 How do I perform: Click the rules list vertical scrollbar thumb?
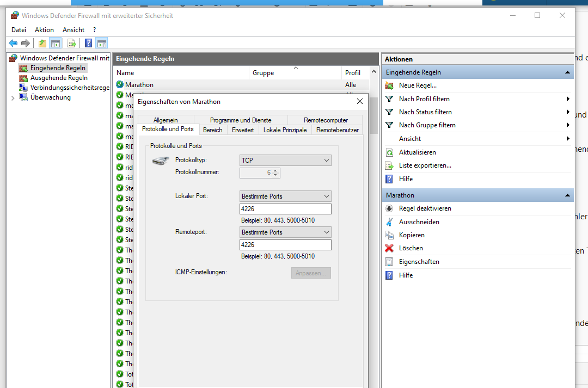tap(373, 115)
